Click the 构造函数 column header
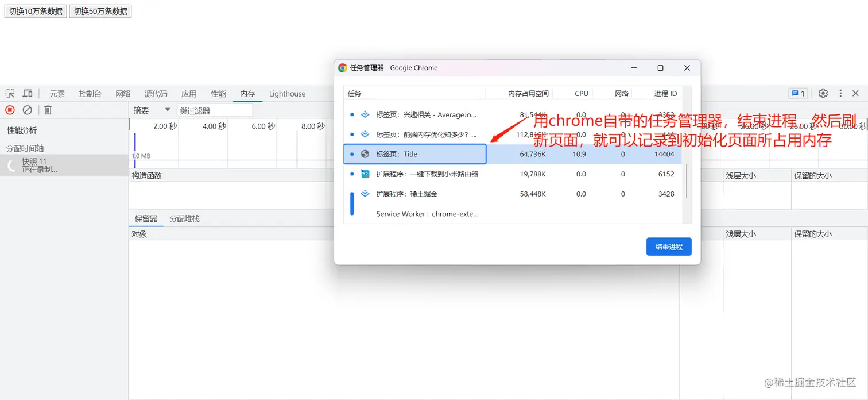Screen dimensions: 868x400 pos(147,175)
